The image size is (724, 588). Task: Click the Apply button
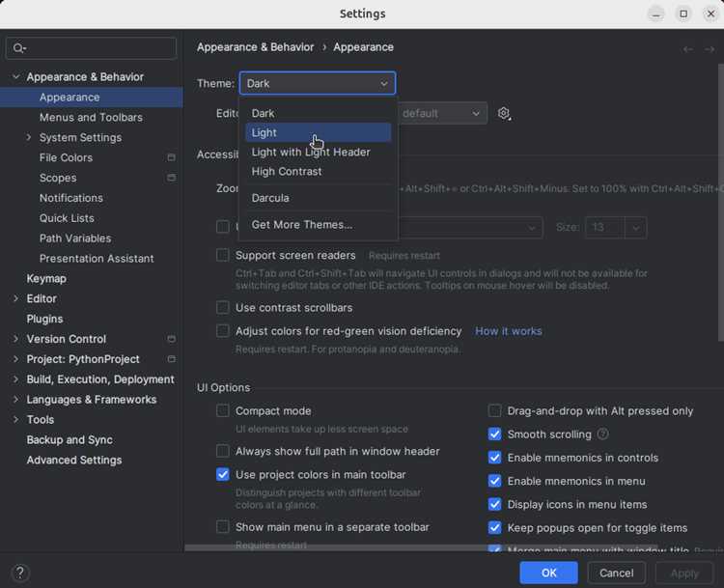click(x=684, y=573)
